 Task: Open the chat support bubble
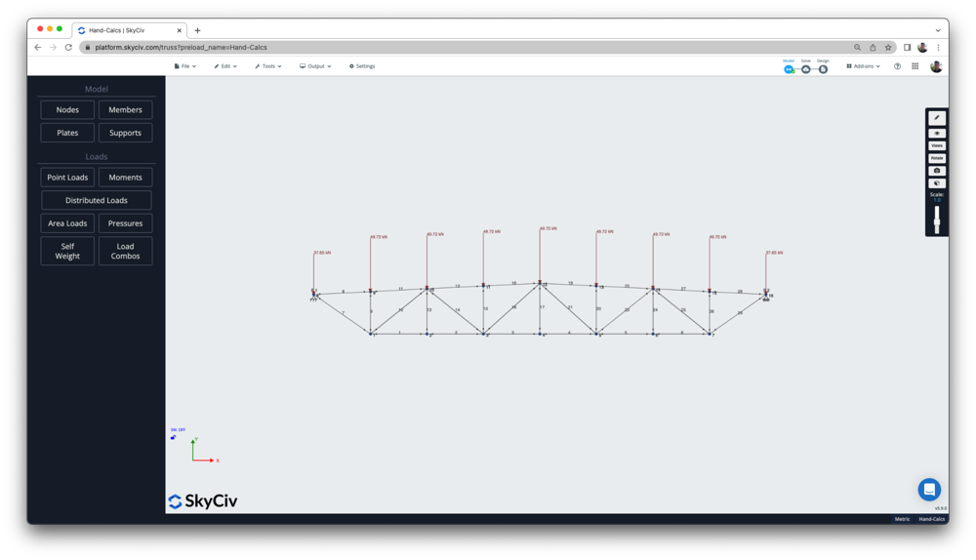pos(929,489)
